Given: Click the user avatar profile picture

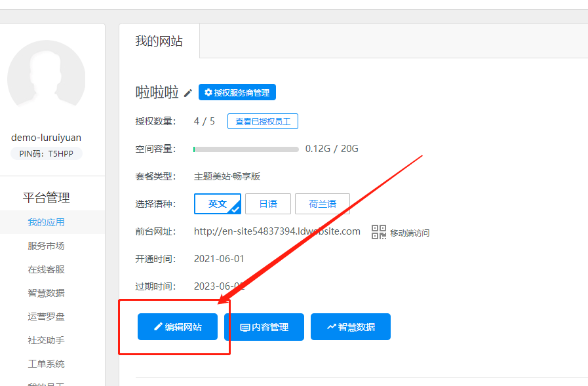Looking at the screenshot, I should [x=46, y=79].
